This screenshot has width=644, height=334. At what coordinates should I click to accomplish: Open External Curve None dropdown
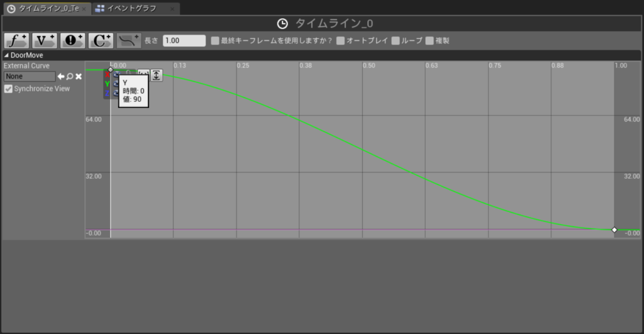pyautogui.click(x=30, y=76)
